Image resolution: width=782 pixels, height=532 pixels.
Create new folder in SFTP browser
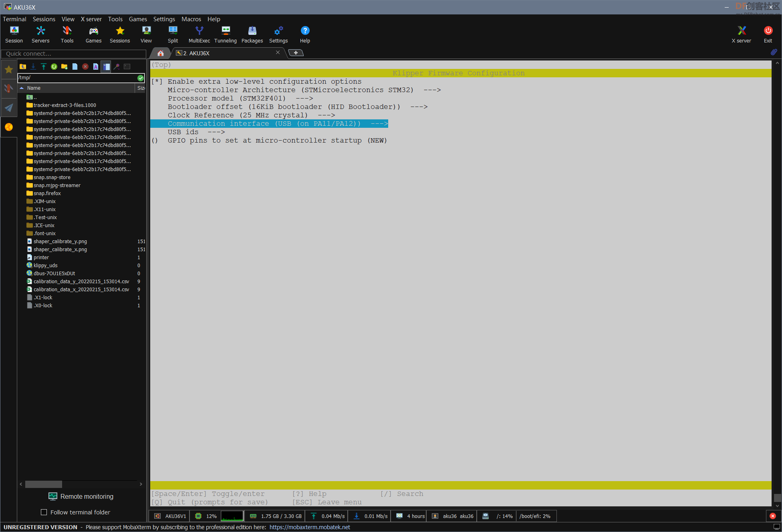(64, 66)
